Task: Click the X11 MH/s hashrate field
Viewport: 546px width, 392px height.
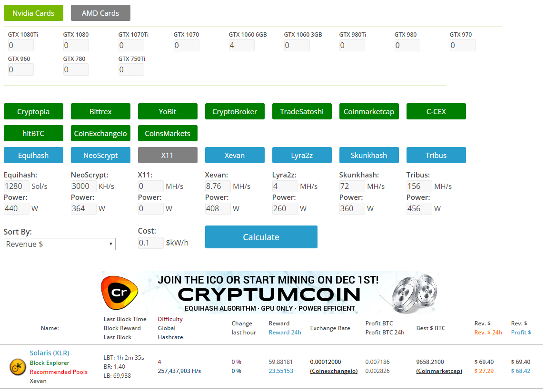Action: (151, 186)
